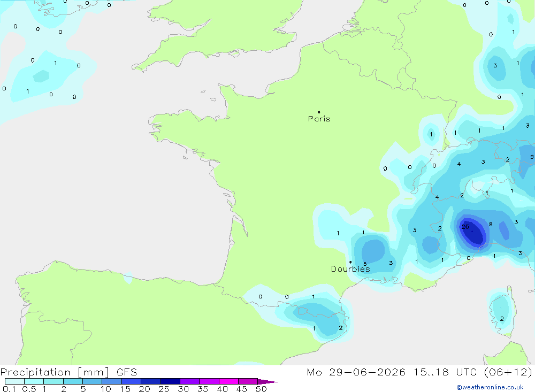Click the 9 mm value at the right map edge

point(532,157)
